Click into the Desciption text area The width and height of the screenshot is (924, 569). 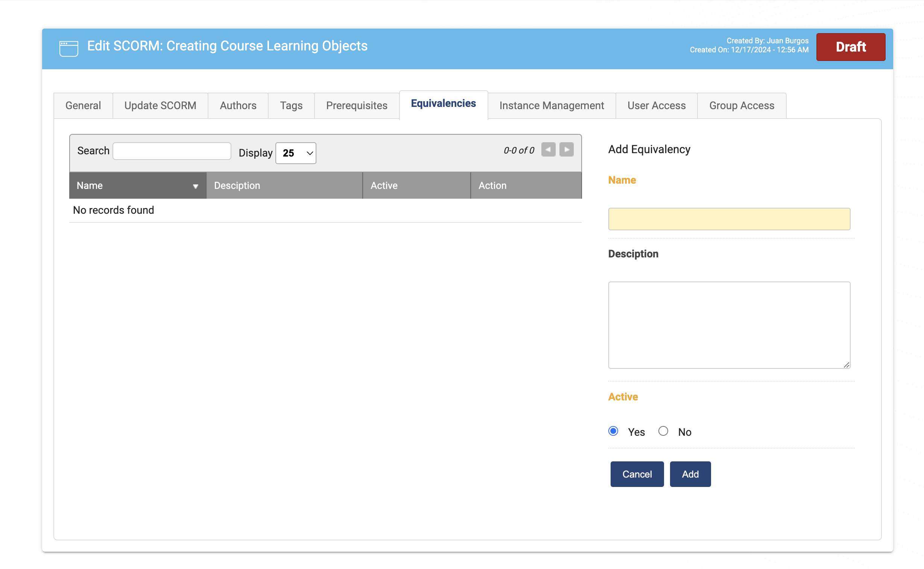(x=729, y=325)
